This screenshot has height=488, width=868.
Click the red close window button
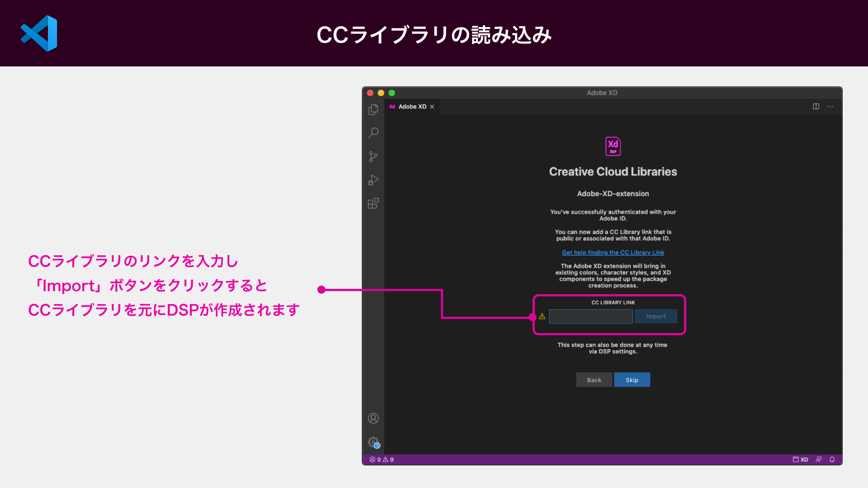point(370,93)
